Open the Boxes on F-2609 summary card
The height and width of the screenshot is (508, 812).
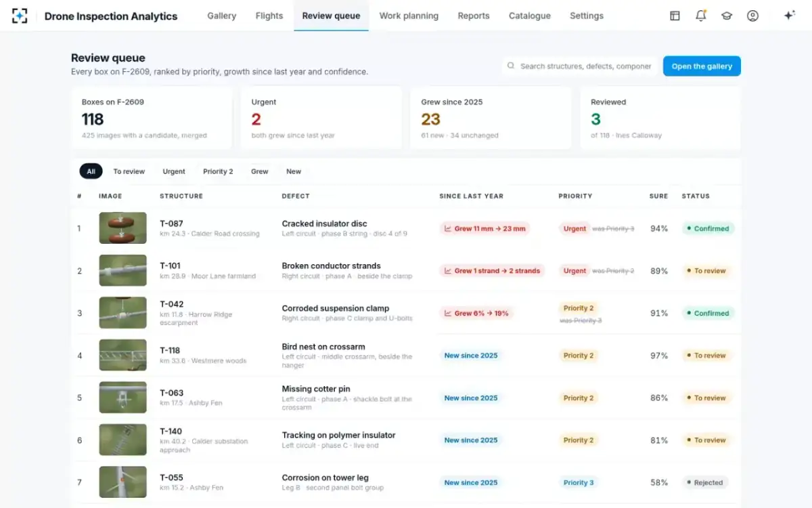tap(152, 118)
